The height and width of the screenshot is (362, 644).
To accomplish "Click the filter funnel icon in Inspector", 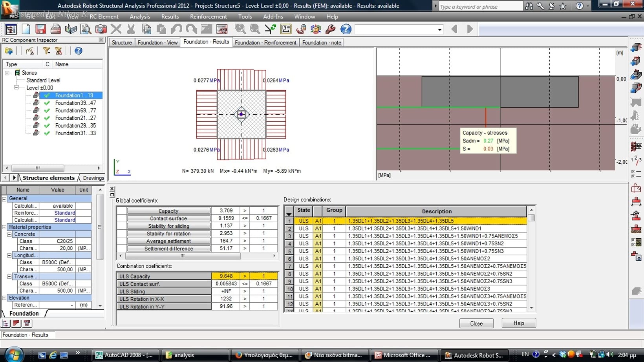I will (x=47, y=51).
